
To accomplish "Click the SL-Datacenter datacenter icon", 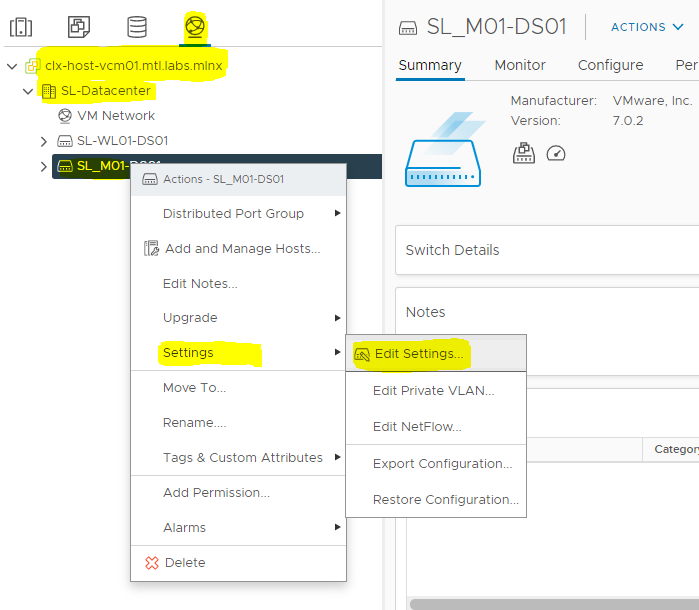I will point(49,91).
